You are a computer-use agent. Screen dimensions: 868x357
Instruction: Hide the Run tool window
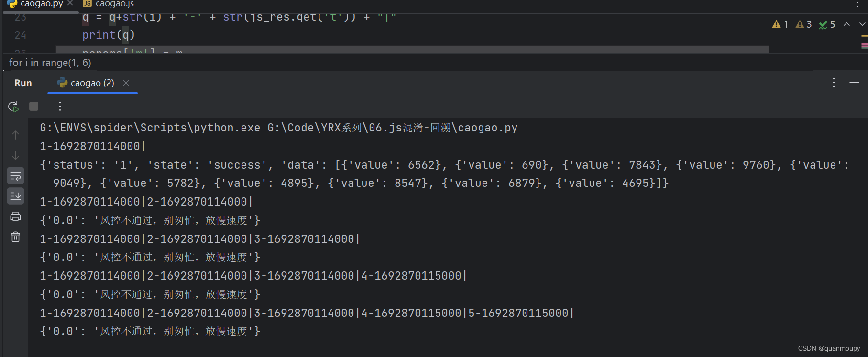[854, 83]
